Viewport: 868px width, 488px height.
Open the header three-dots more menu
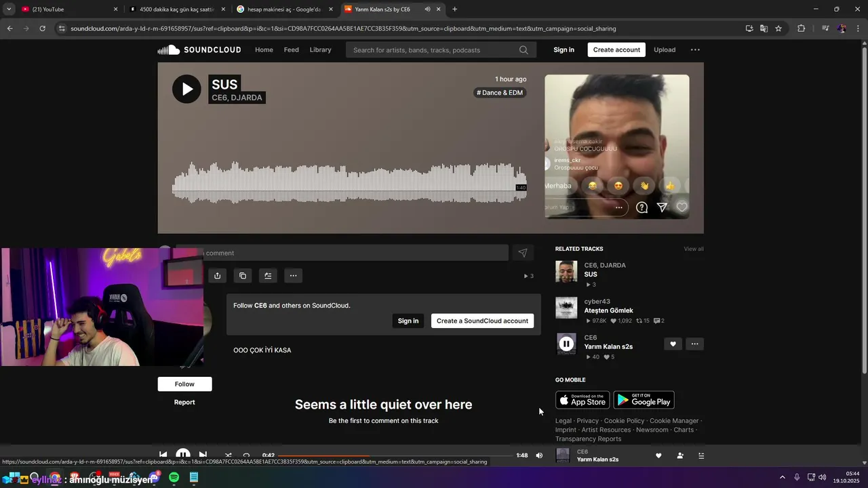(695, 49)
